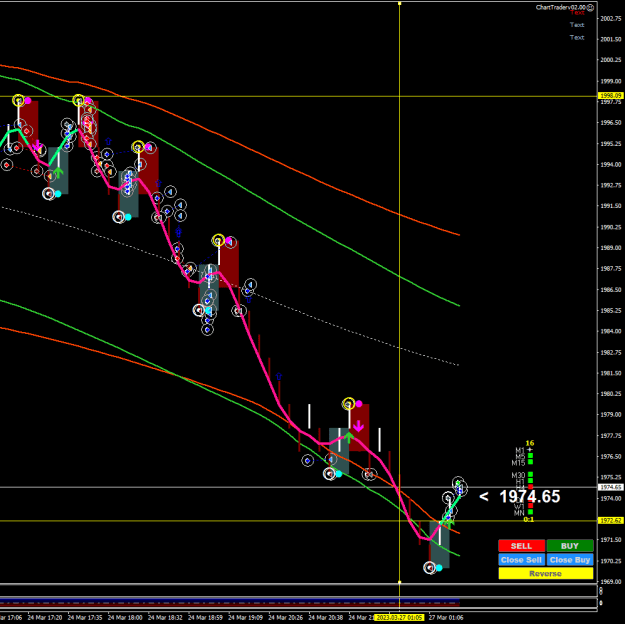Click the 24 Mar 17:35 time label
The width and height of the screenshot is (625, 624).
pos(85,618)
